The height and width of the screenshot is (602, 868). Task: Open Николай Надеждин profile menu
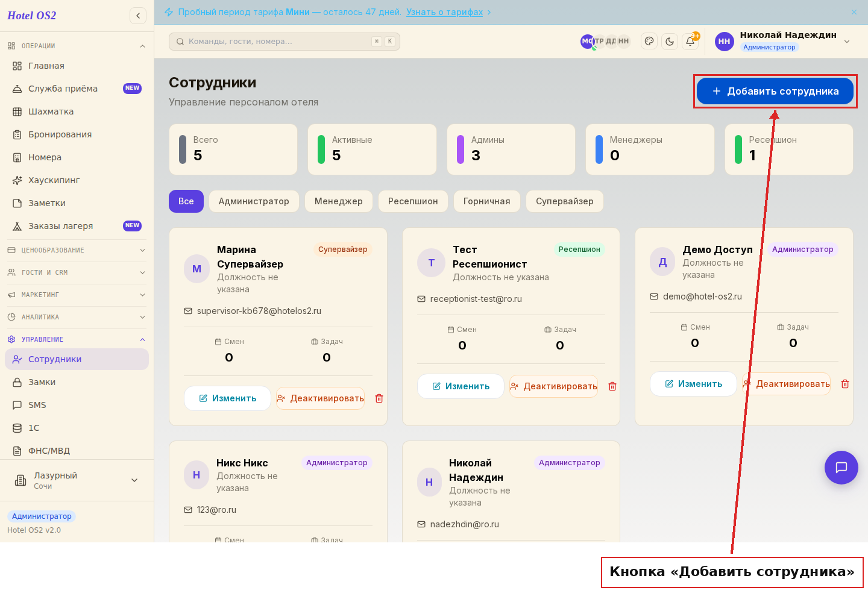783,41
